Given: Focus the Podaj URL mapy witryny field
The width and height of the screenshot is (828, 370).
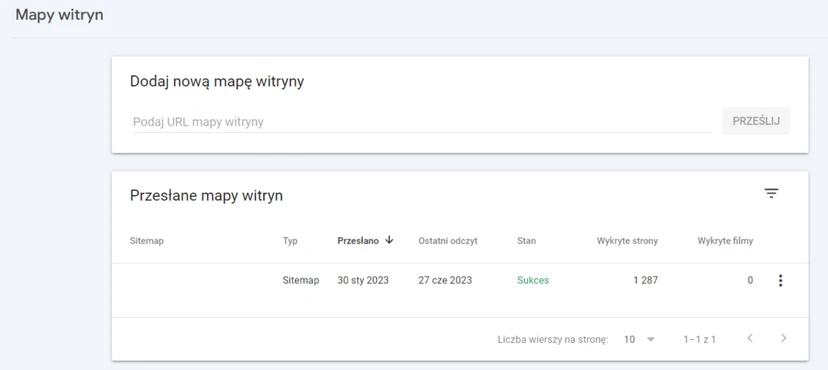Looking at the screenshot, I should 421,122.
